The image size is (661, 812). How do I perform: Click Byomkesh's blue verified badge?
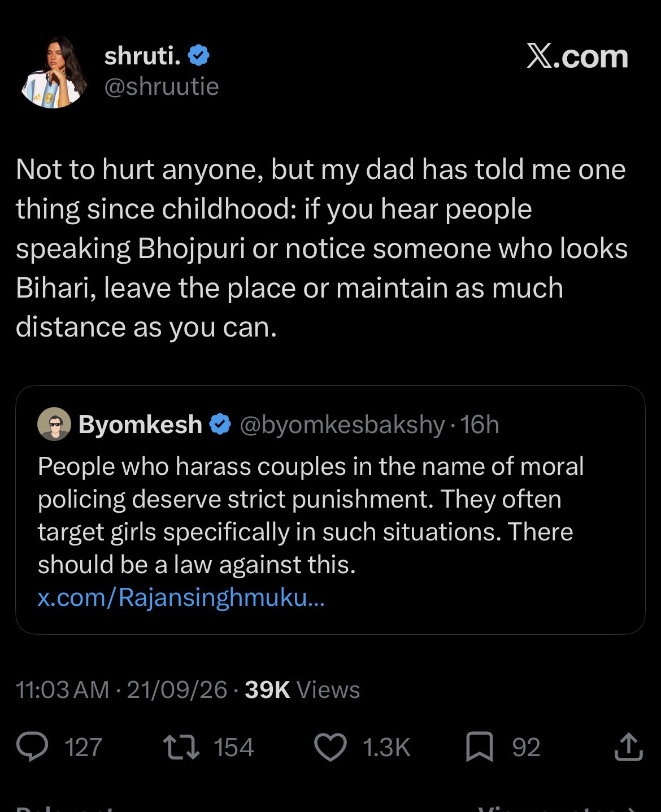pyautogui.click(x=220, y=424)
